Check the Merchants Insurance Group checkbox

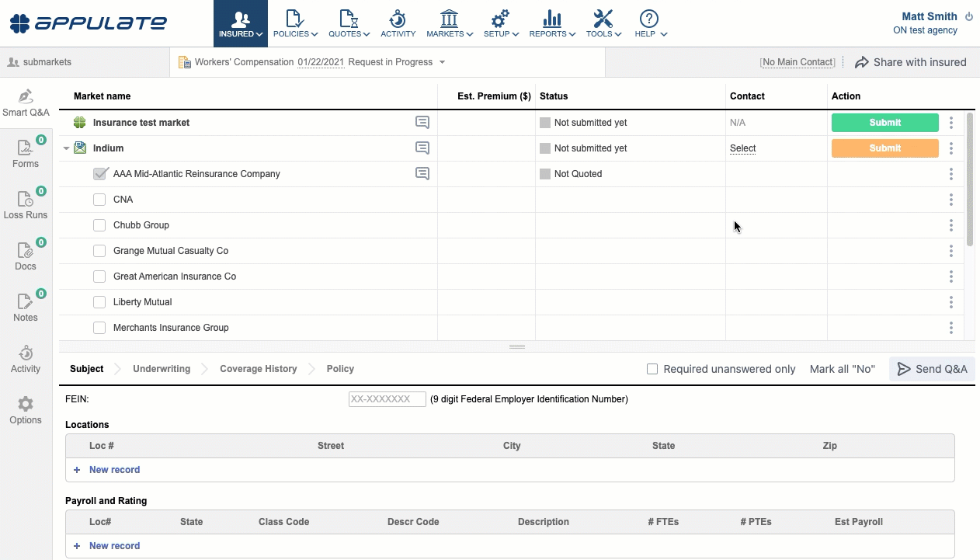(99, 328)
